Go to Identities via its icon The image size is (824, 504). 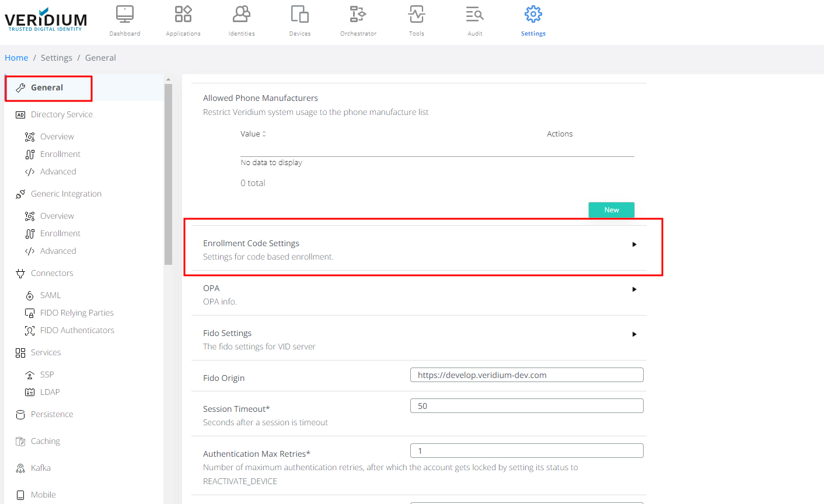coord(242,15)
